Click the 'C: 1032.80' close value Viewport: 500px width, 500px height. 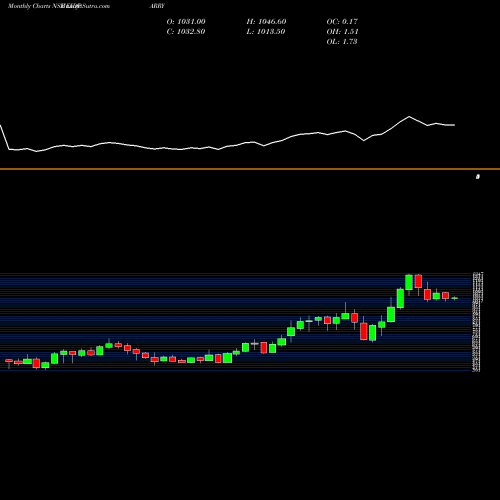(x=186, y=32)
